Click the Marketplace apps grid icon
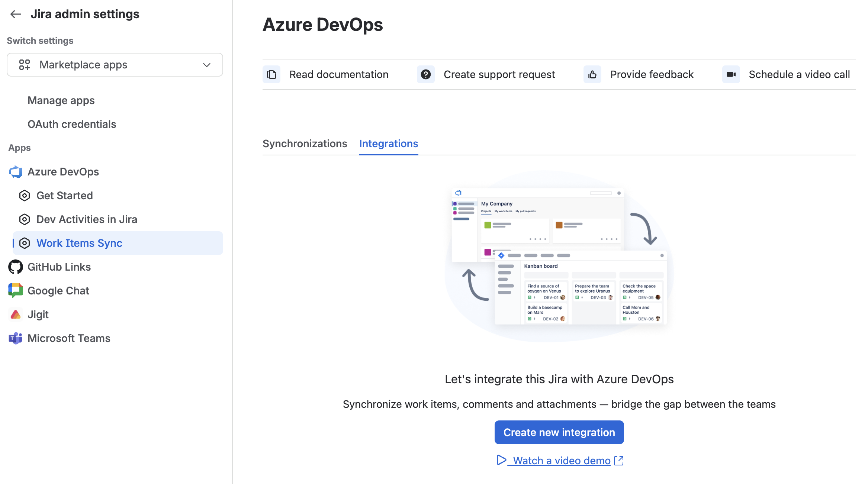This screenshot has height=484, width=868. pyautogui.click(x=25, y=65)
